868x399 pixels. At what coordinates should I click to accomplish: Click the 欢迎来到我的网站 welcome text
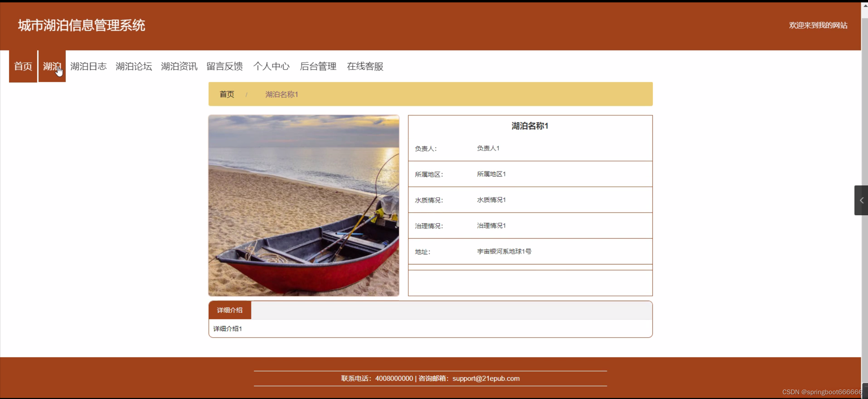pos(818,25)
